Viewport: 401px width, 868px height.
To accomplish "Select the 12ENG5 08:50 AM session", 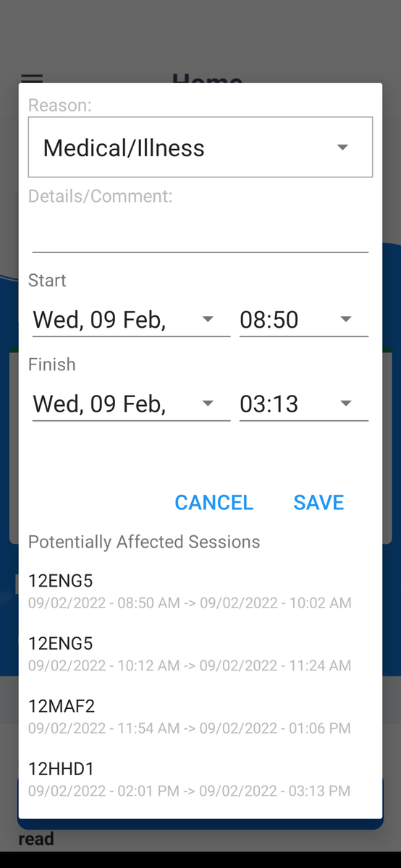I will click(x=200, y=592).
